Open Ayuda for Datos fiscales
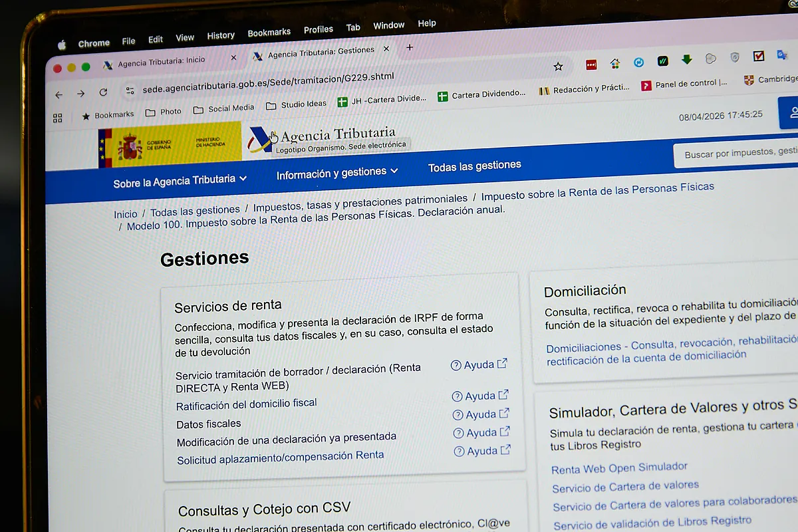 (x=481, y=414)
